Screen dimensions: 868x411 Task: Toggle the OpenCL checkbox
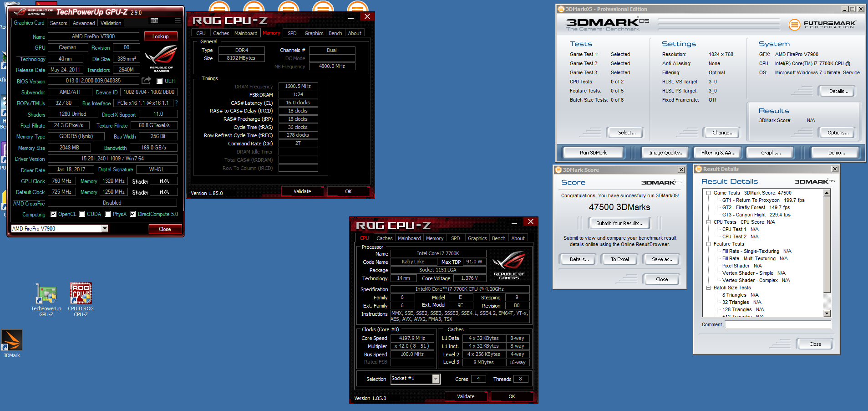[54, 214]
